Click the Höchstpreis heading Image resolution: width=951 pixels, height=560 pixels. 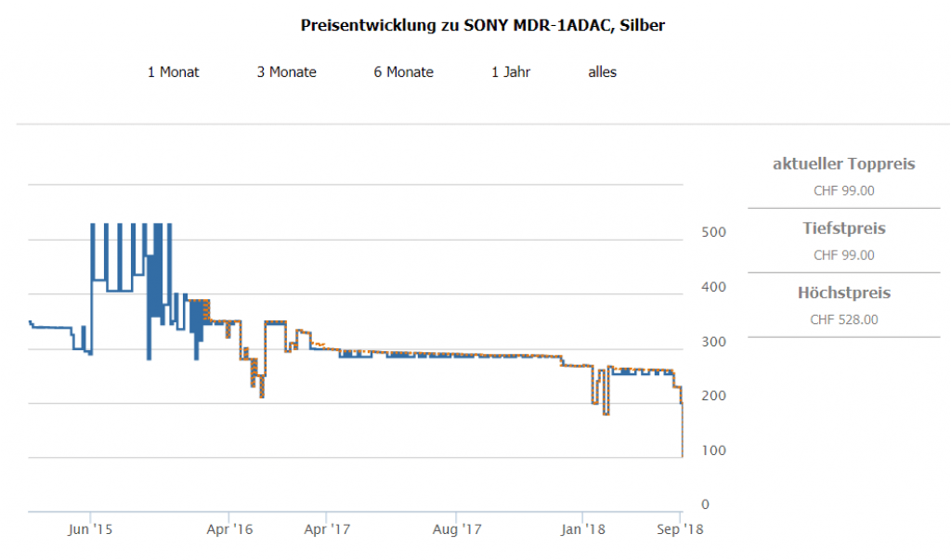click(843, 293)
